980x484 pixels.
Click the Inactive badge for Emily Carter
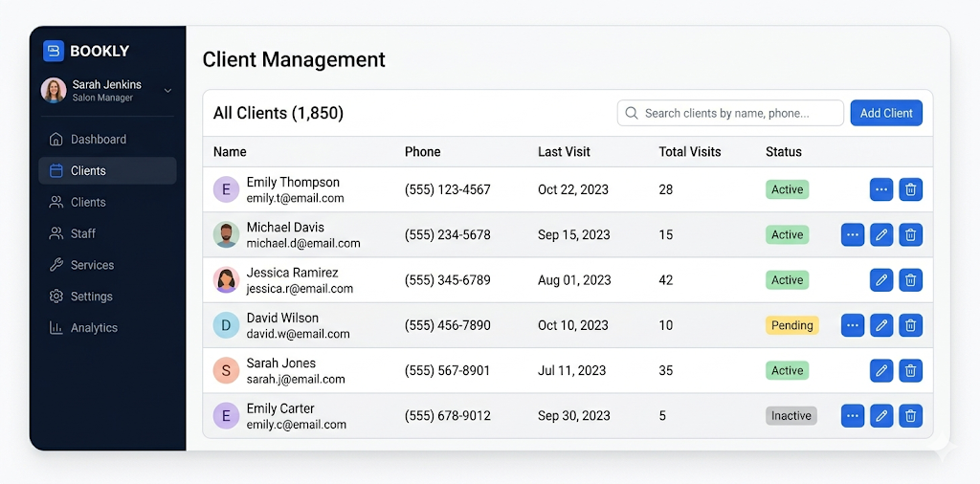coord(791,416)
